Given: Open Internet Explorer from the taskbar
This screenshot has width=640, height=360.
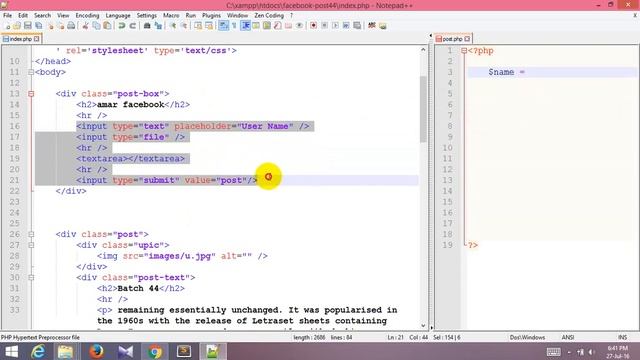Looking at the screenshot, I should (38, 351).
